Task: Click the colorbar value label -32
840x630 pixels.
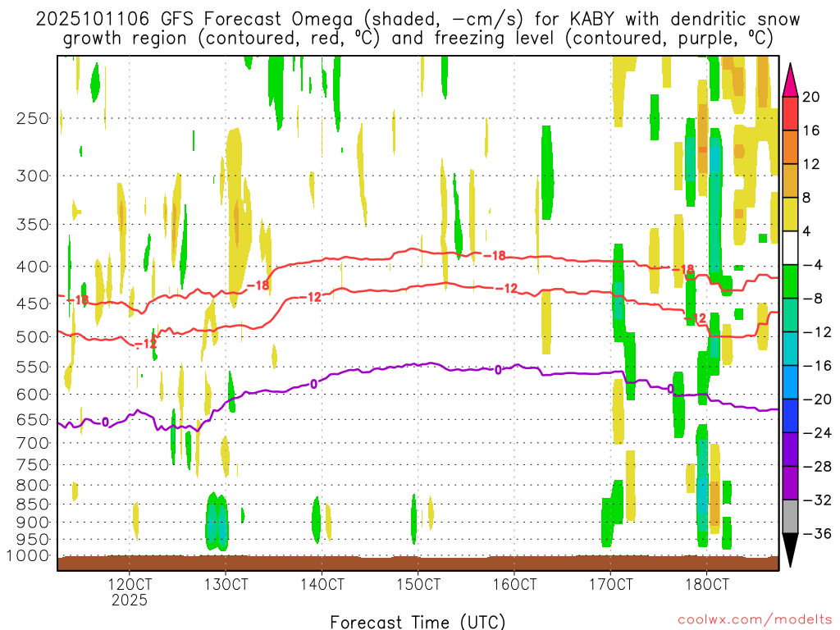Action: 817,500
